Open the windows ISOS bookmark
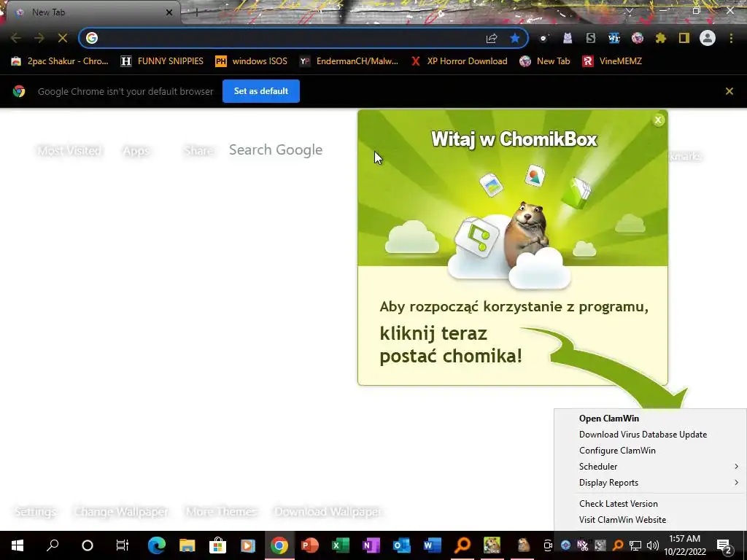The height and width of the screenshot is (560, 747). coord(252,61)
